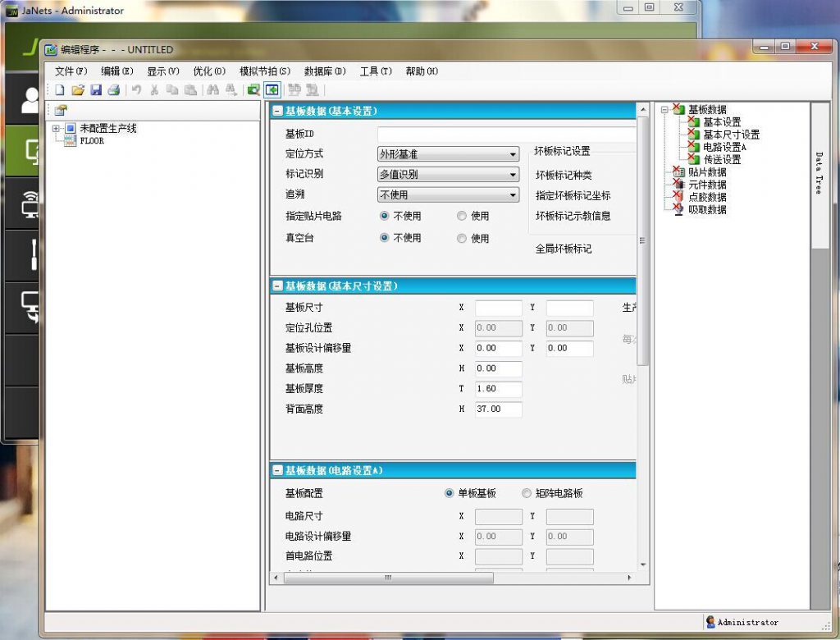Expand the 未配置生产线 tree node

56,128
